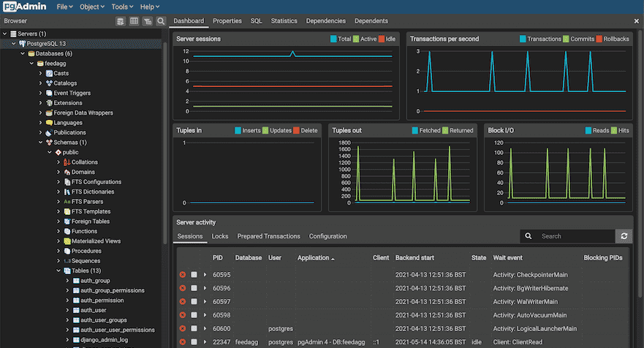Terminate session for PID 22347
Viewport: 644px width, 348px height.
pyautogui.click(x=183, y=342)
